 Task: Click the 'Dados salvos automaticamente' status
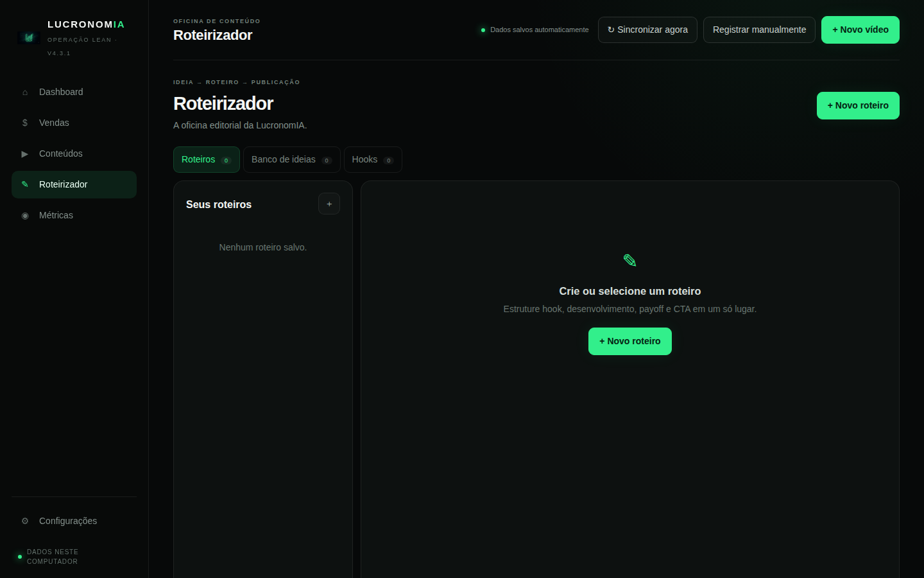[535, 30]
